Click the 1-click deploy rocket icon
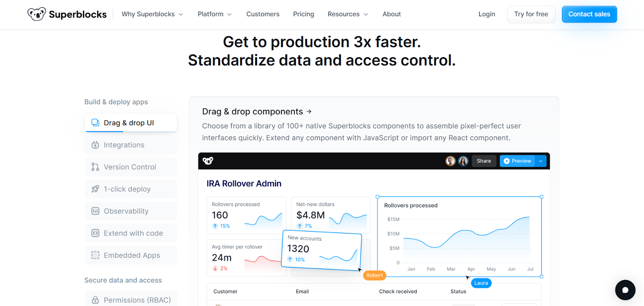Screen dimensions: 644x306 click(x=95, y=189)
